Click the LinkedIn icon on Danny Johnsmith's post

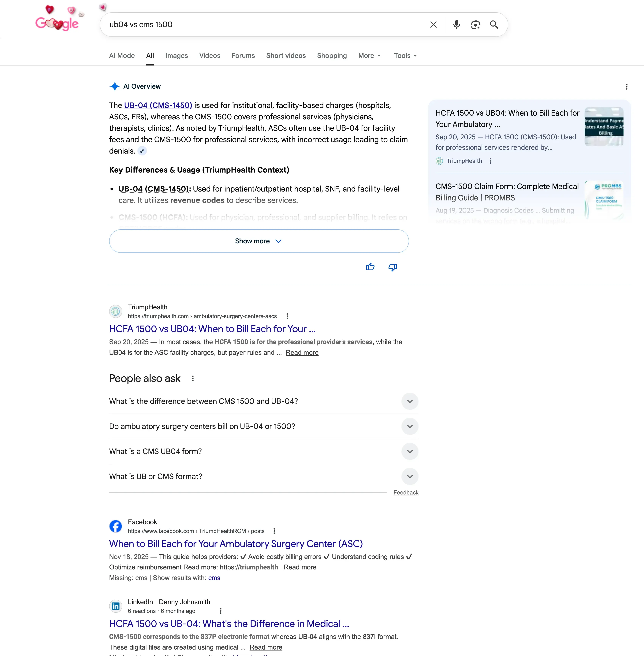tap(116, 606)
